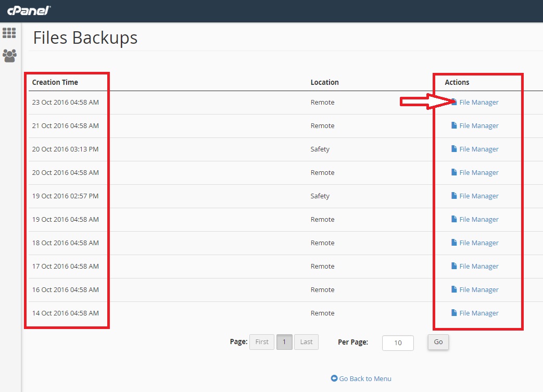Click file icon for 19 Oct 04:58 AM backup

[x=454, y=219]
